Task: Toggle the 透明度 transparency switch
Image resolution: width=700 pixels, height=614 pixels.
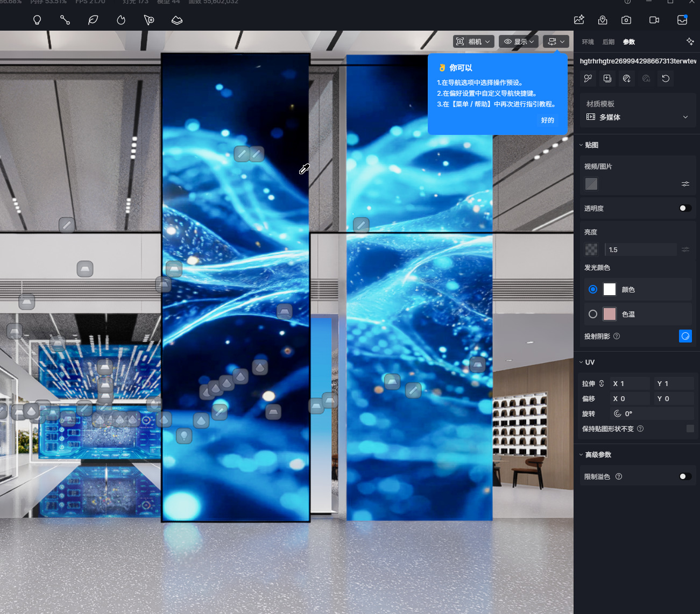Action: tap(685, 208)
